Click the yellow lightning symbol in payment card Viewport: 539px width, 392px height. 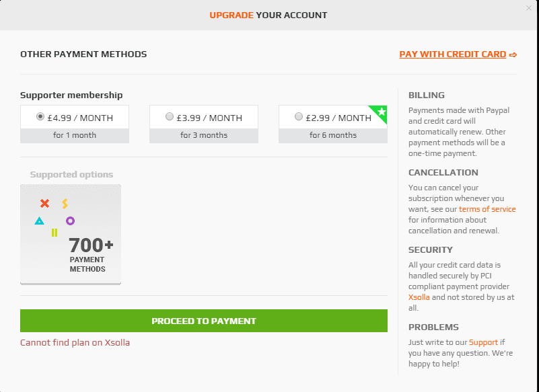coord(65,204)
